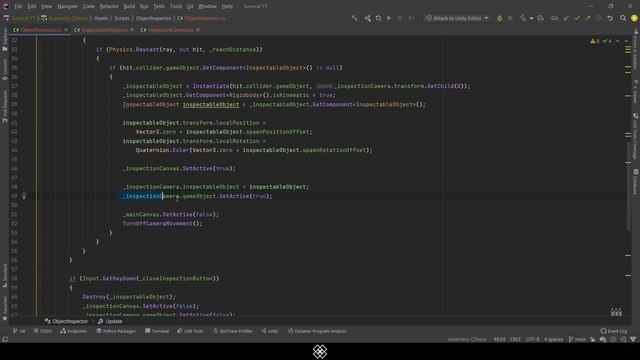Click the Git push arrow icon

coord(588,18)
